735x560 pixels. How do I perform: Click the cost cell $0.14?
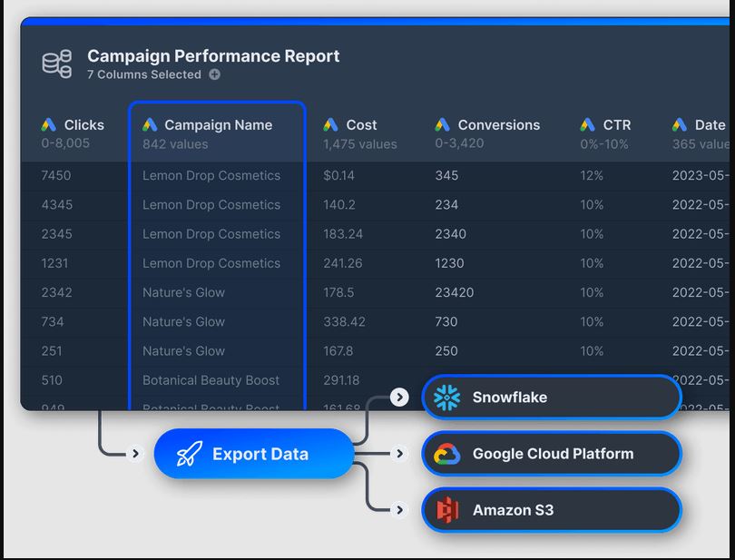338,175
